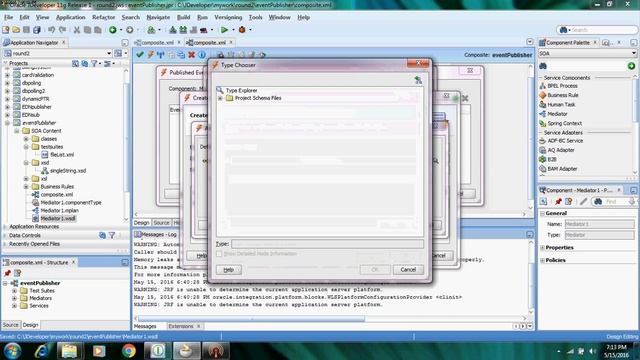
Task: Open Internet Explorer from taskbar
Action: (41, 351)
